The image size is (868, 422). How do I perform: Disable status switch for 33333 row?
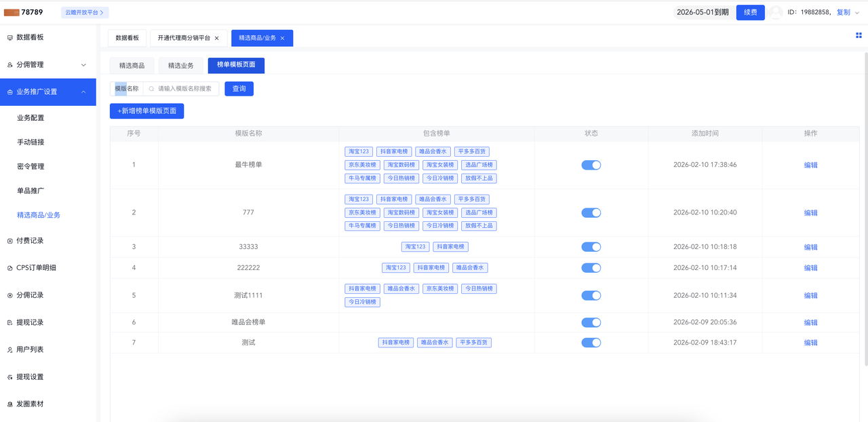tap(591, 247)
